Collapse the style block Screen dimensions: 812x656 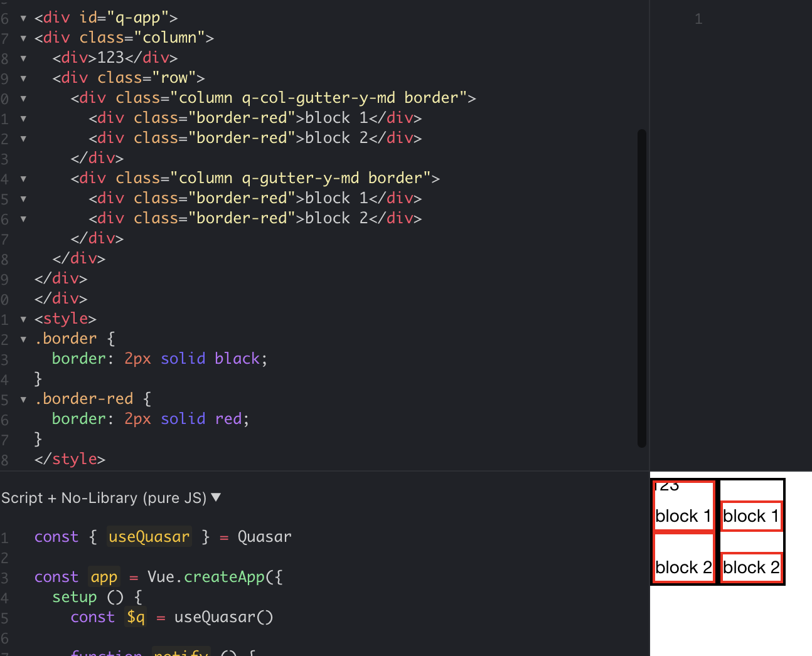(x=23, y=320)
